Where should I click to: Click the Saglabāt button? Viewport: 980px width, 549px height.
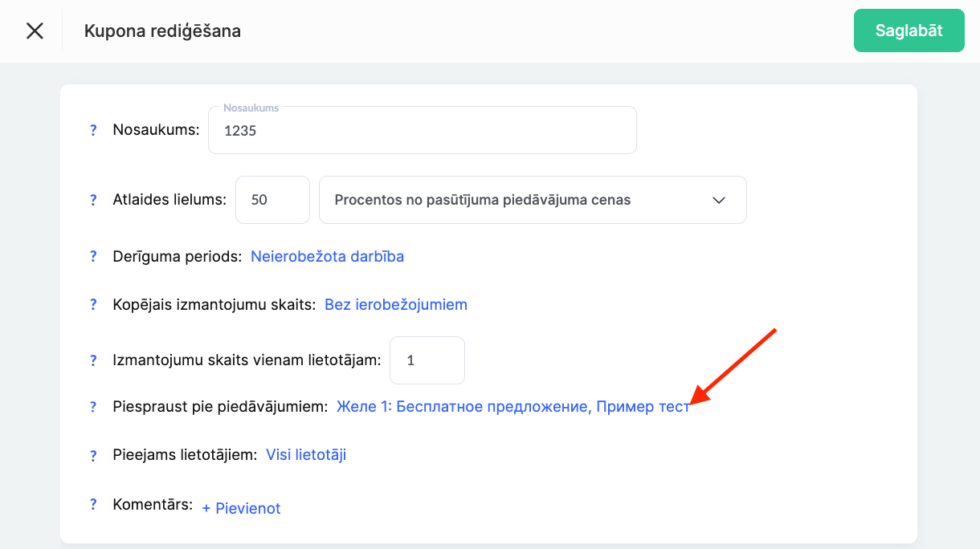(909, 31)
